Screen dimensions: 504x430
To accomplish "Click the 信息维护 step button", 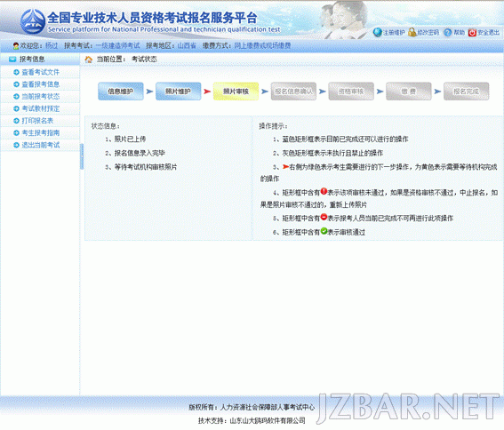I will pos(121,92).
